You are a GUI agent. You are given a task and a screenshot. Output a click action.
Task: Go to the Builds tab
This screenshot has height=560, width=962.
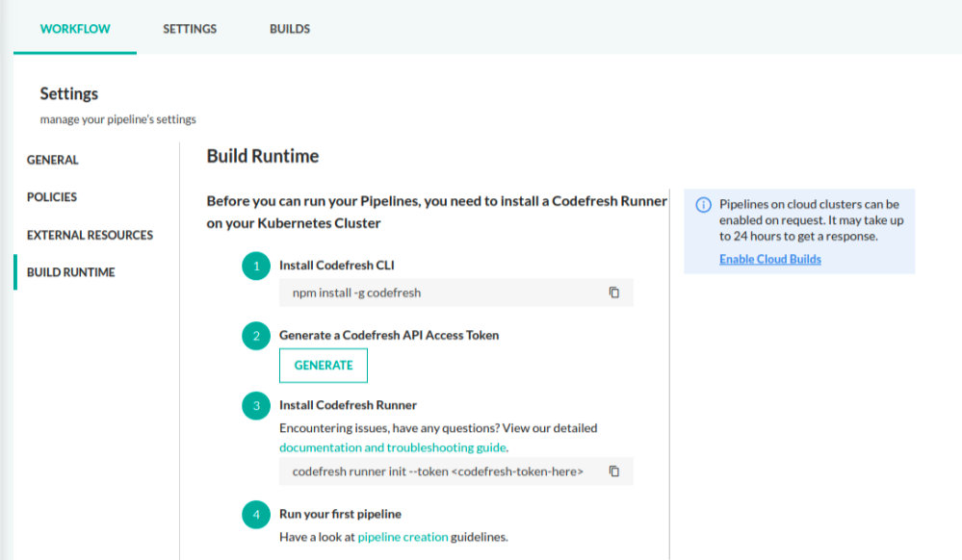(290, 29)
